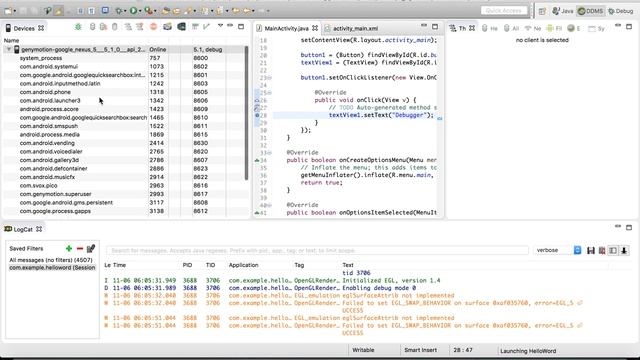
Task: Click the green Run toolbar button
Action: coord(133,11)
